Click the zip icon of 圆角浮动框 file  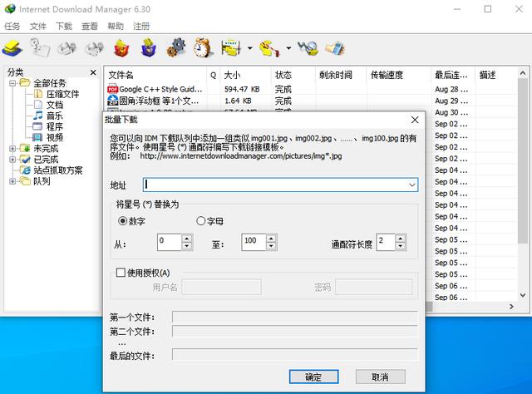[x=112, y=101]
